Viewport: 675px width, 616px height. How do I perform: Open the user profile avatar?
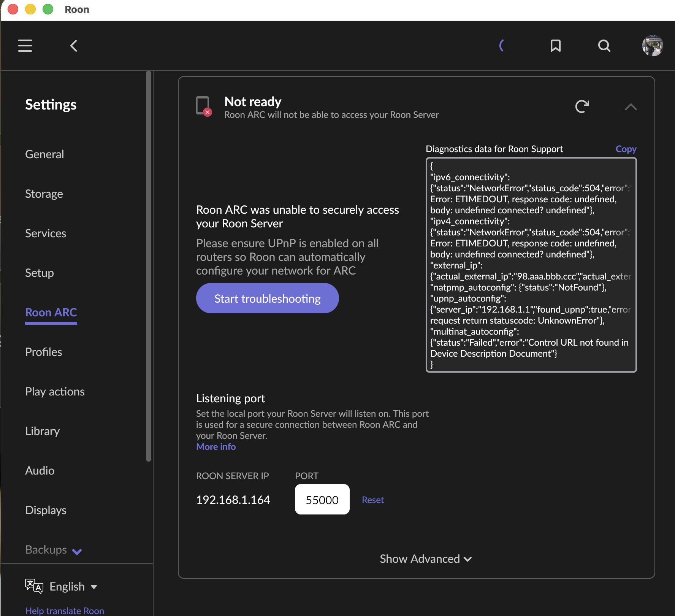(x=652, y=46)
